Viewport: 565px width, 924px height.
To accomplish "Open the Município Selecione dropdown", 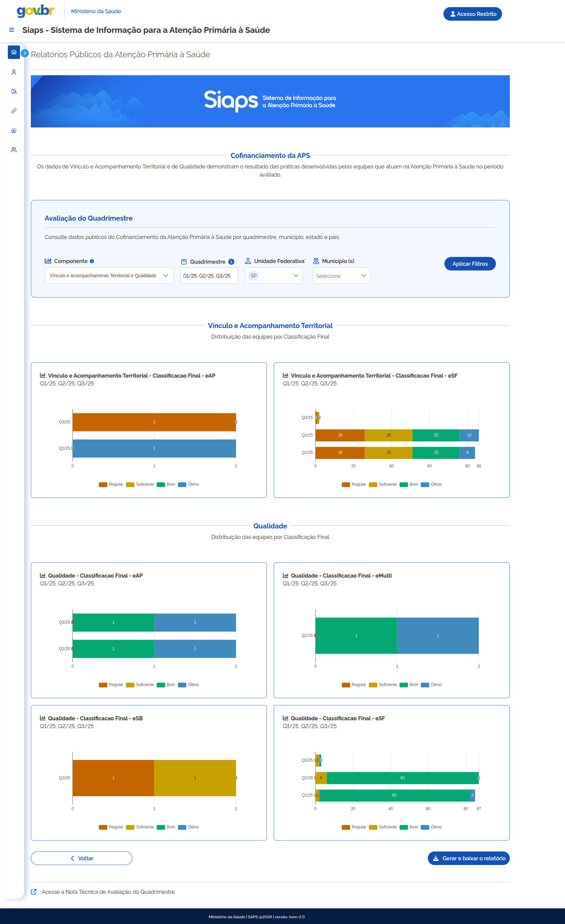I will click(342, 276).
